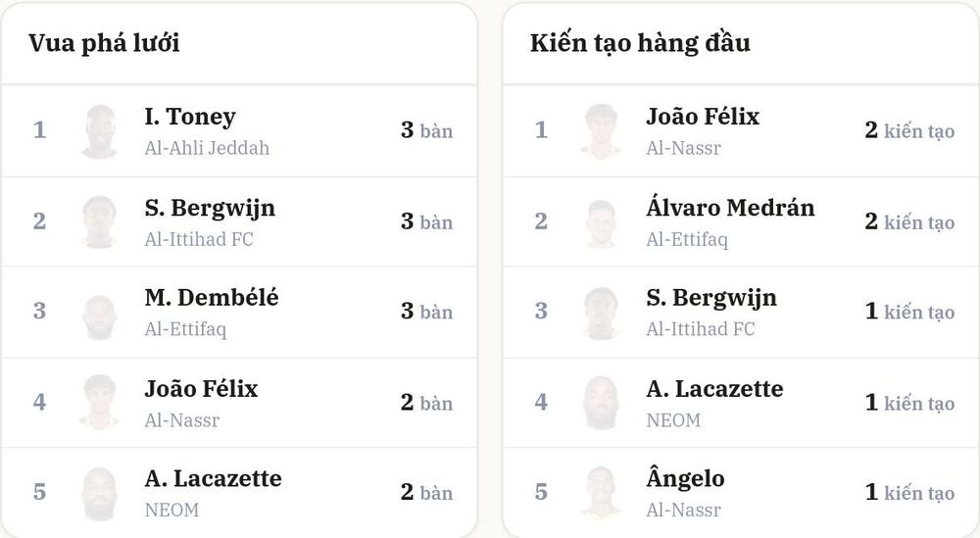This screenshot has width=980, height=538.
Task: Select S. Bergwijn's 1 kiến tạo stat
Action: pos(910,312)
